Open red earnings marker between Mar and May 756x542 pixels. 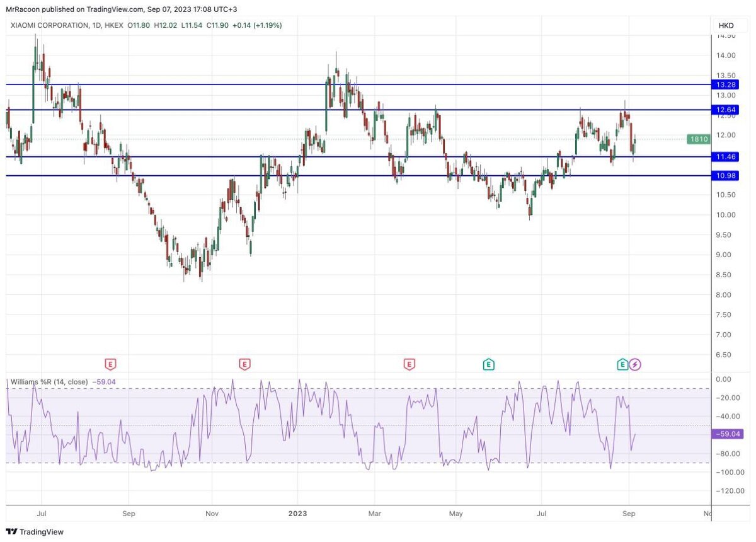coord(409,364)
